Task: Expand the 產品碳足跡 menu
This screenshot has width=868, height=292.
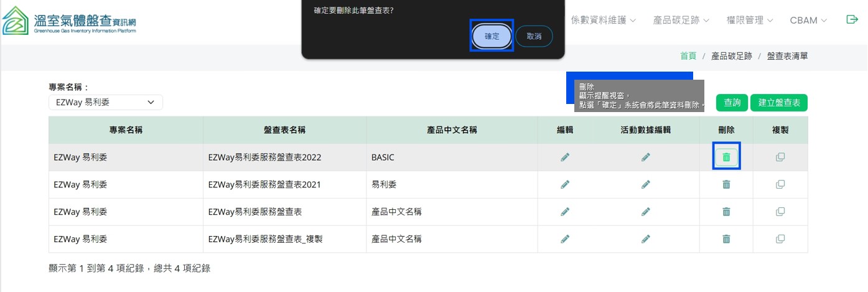Action: [x=681, y=21]
